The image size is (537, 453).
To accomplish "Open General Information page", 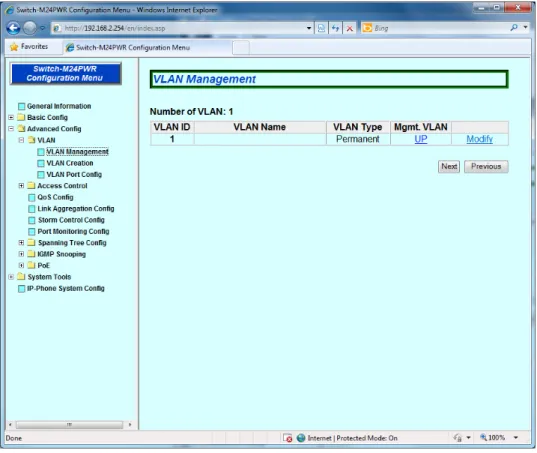I will coord(59,106).
